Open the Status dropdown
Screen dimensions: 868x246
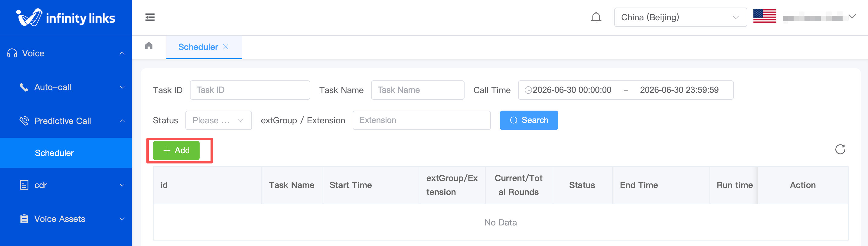point(218,120)
